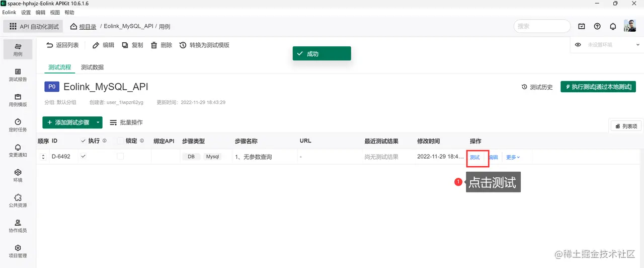
Task: Toggle the 锁定 header checkbox
Action: coord(120,141)
